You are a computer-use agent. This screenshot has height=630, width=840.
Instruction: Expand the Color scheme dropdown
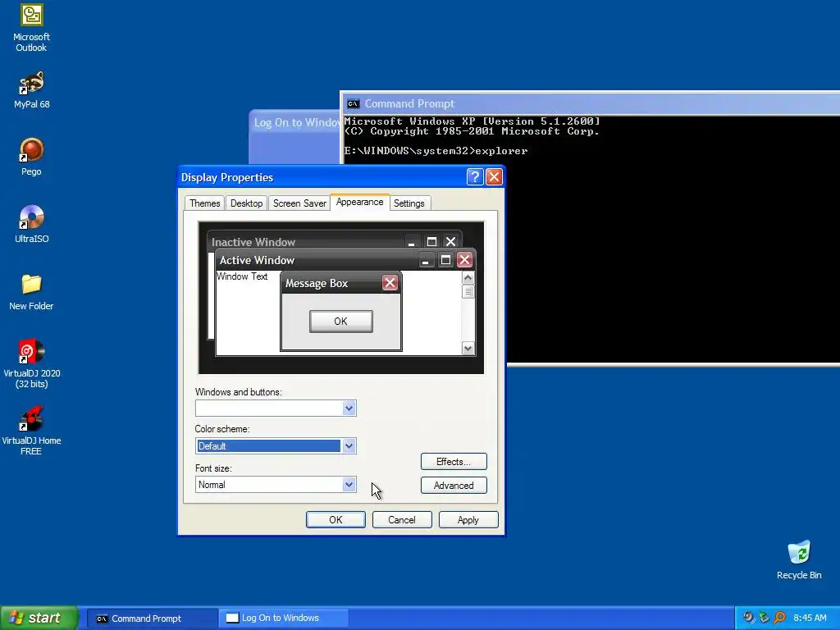tap(349, 445)
